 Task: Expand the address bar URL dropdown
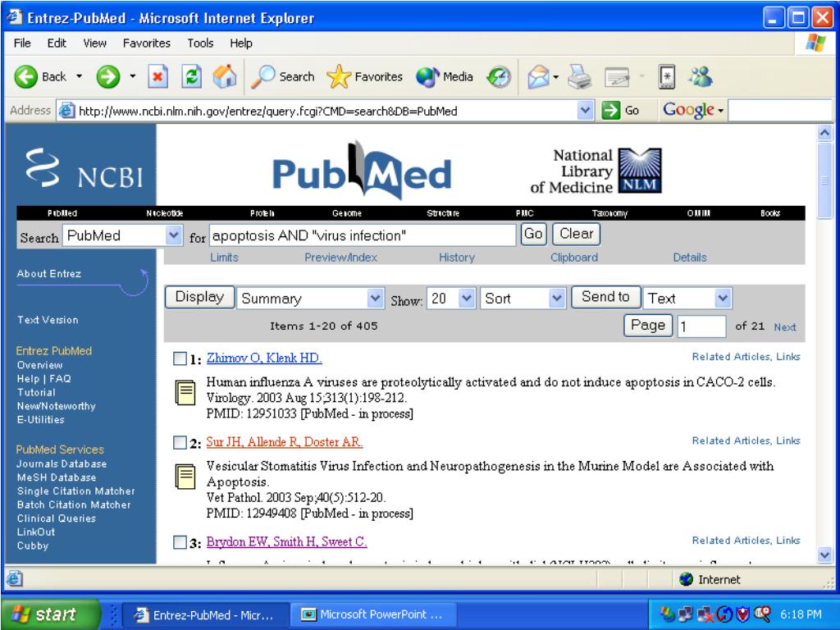[585, 111]
